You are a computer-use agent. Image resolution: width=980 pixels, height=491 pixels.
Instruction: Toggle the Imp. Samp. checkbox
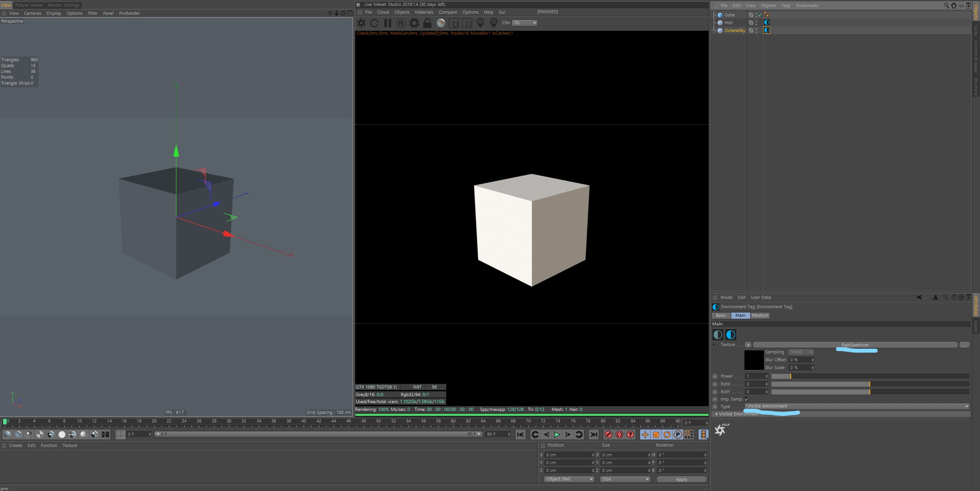click(747, 399)
